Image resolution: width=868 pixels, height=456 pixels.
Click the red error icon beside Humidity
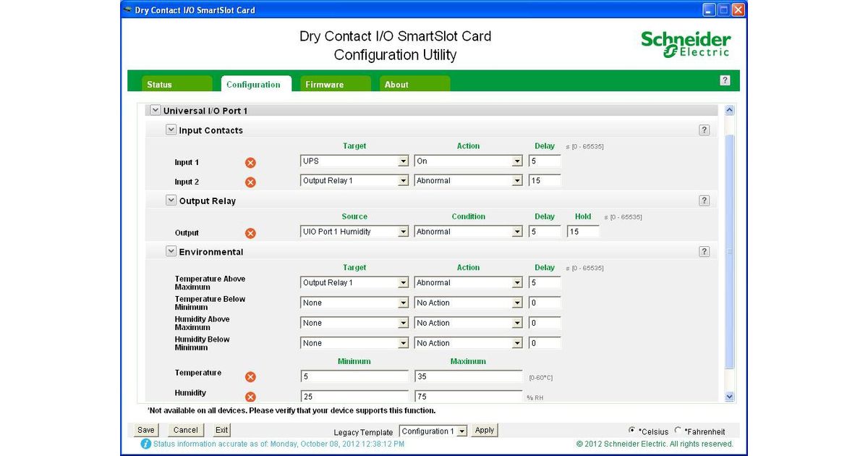click(250, 397)
